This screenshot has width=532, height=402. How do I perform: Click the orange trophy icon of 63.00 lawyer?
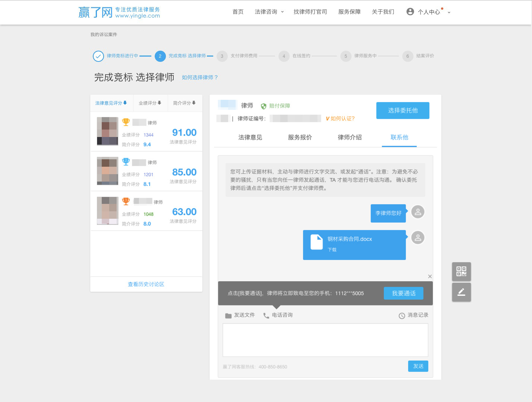click(126, 201)
